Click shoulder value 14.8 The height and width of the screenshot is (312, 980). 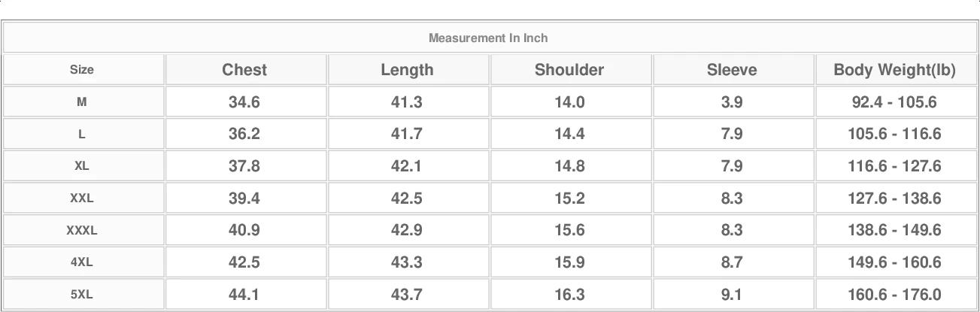pos(569,166)
